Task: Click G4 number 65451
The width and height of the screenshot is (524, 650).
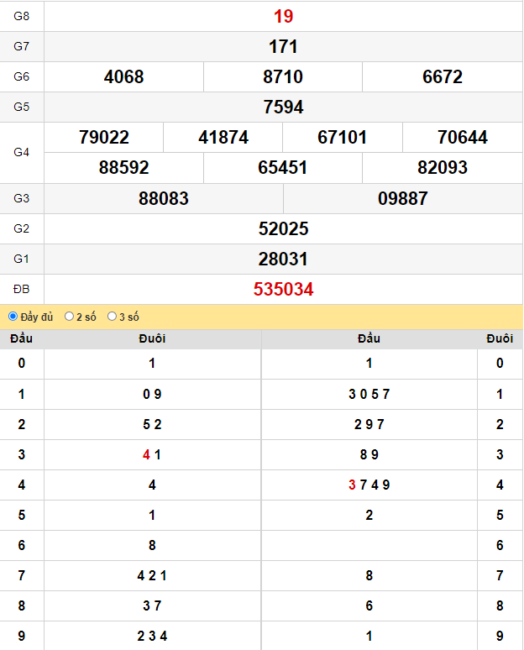Action: 283,167
